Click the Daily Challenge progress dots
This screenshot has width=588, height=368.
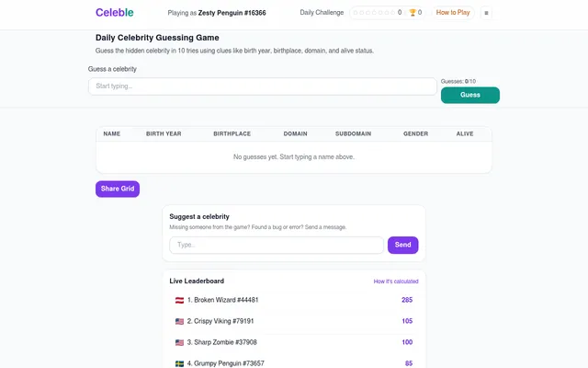click(374, 12)
